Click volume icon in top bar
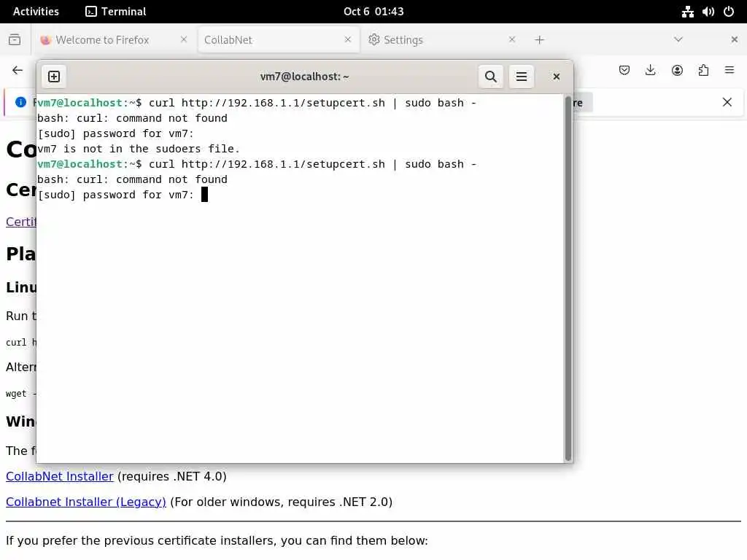 click(708, 12)
